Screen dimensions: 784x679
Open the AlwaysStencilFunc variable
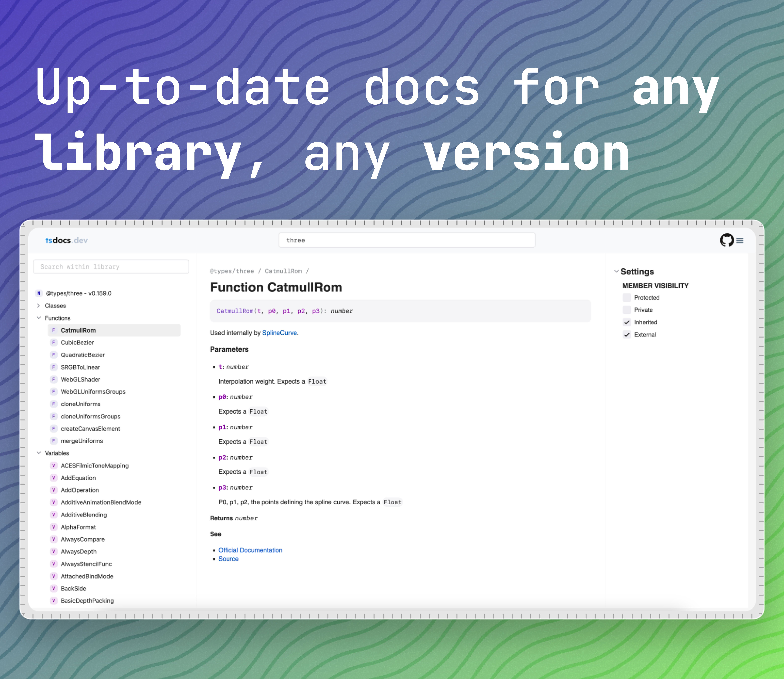(x=86, y=564)
